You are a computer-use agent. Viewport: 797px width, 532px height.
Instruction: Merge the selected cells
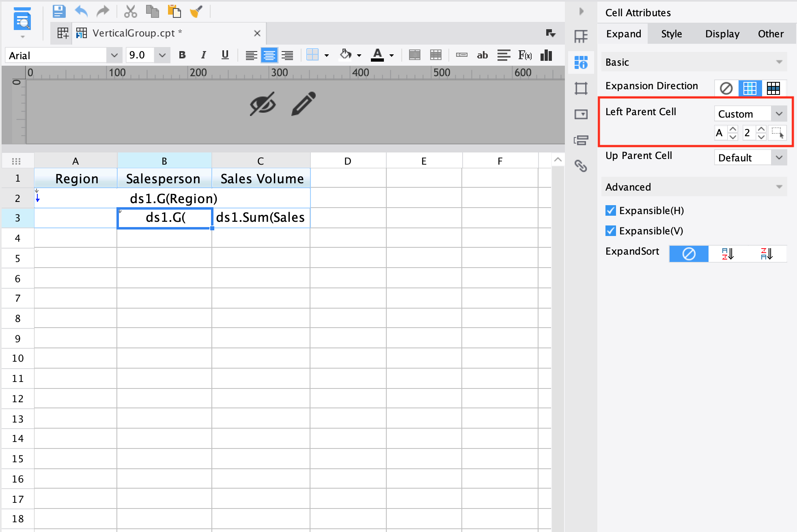click(415, 55)
